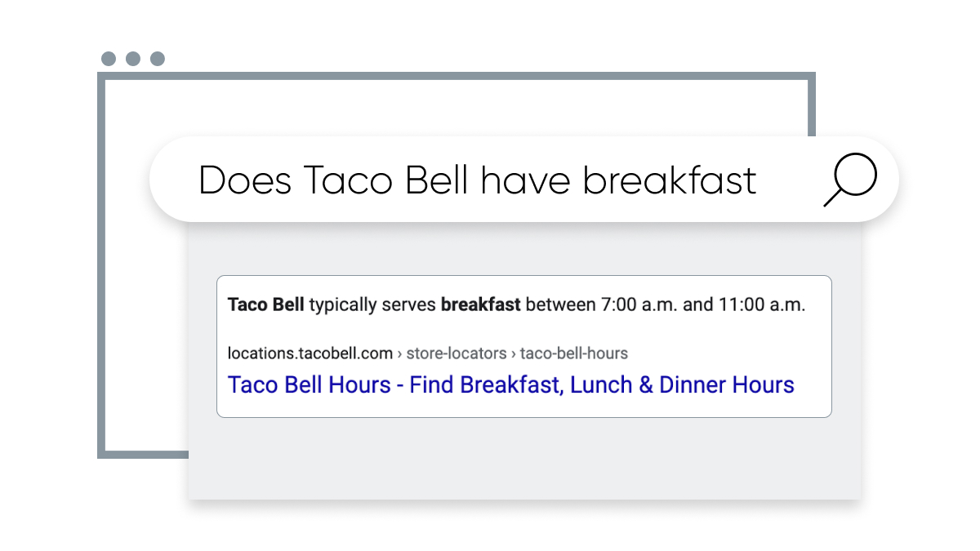Image resolution: width=980 pixels, height=551 pixels.
Task: Click the middle gray window dot
Action: tap(133, 59)
